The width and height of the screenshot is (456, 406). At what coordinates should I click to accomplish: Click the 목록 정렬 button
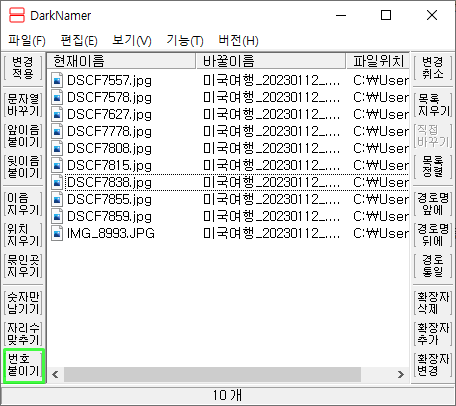[x=433, y=167]
